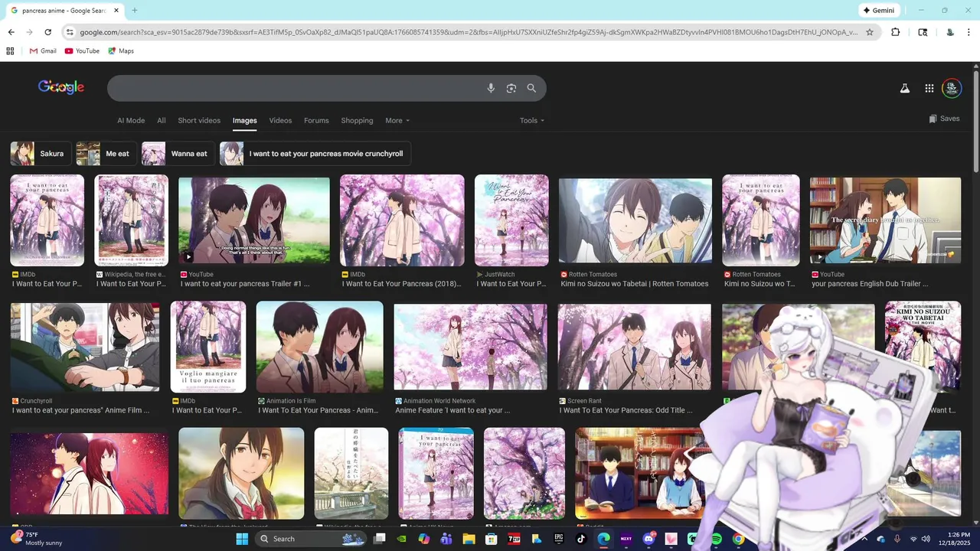Screen dimensions: 980x551
Task: Open Kimi no Suizou wo Tabetai selfie thumbnail
Action: (x=635, y=220)
